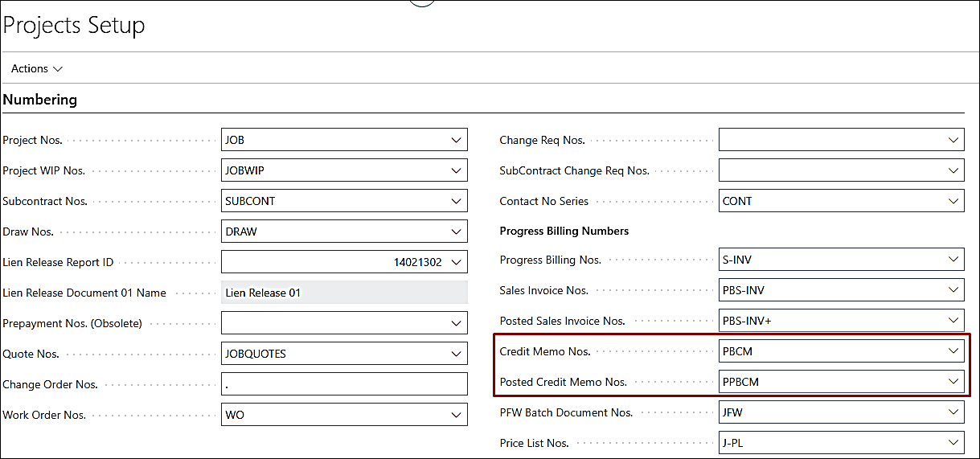Viewport: 980px width, 459px height.
Task: Click the Project WIP Nos. label
Action: click(43, 170)
